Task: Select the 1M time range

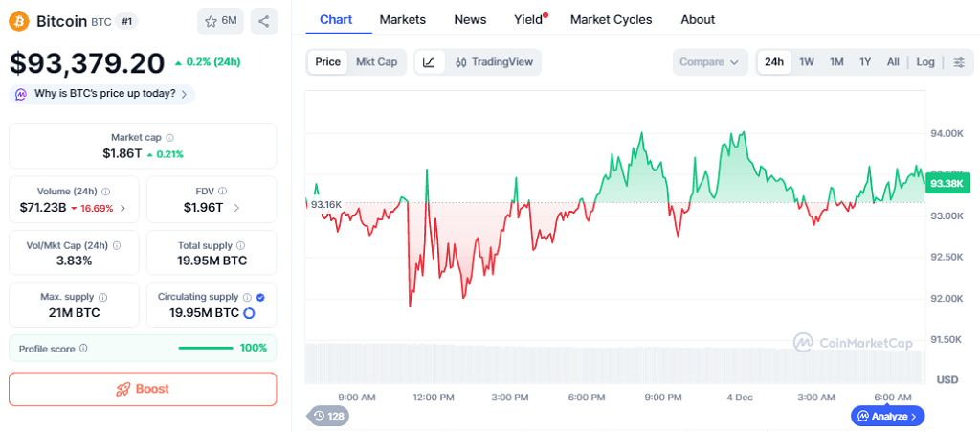Action: coord(836,62)
